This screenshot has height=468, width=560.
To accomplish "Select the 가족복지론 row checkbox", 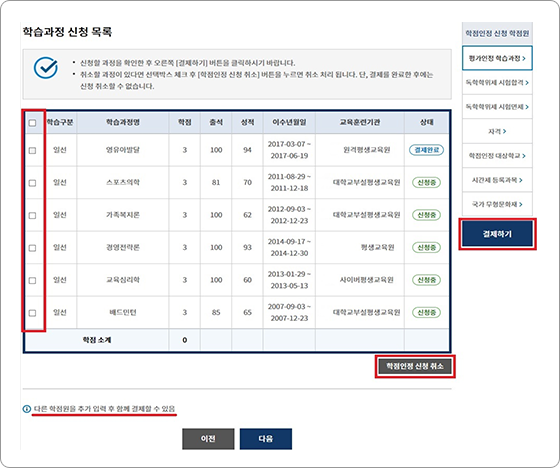I will [x=32, y=215].
